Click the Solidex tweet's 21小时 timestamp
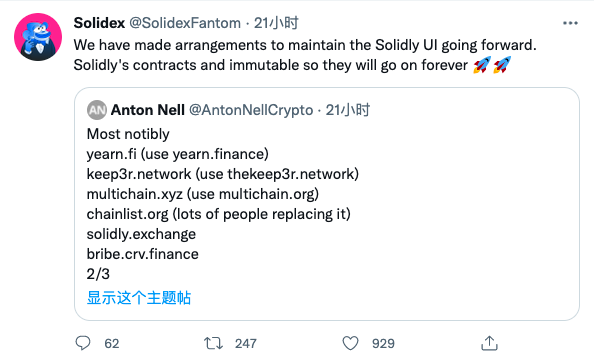The height and width of the screenshot is (363, 594). pos(276,23)
